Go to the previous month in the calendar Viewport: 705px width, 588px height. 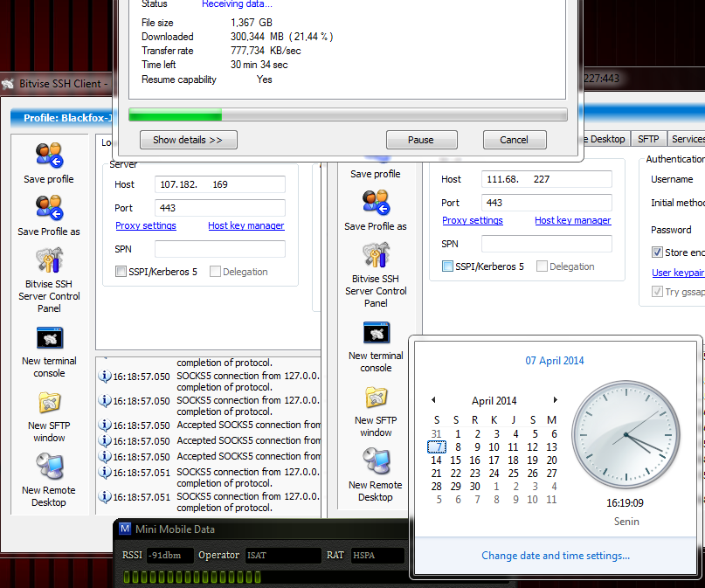pyautogui.click(x=433, y=400)
